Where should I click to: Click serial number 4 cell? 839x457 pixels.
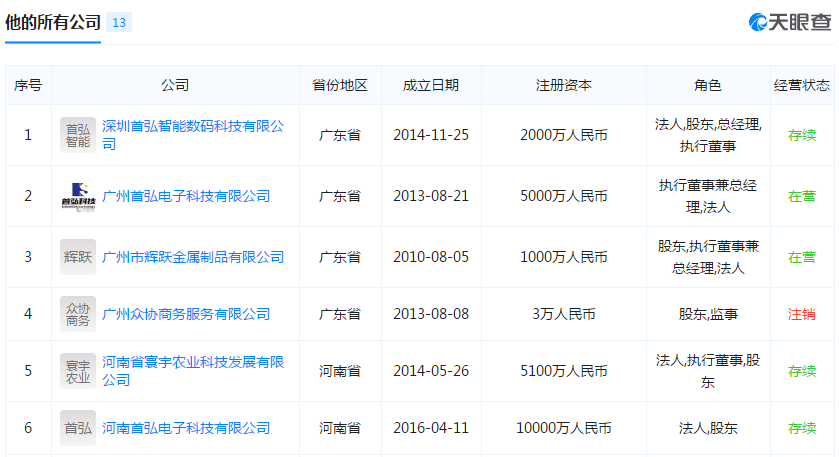pos(28,314)
